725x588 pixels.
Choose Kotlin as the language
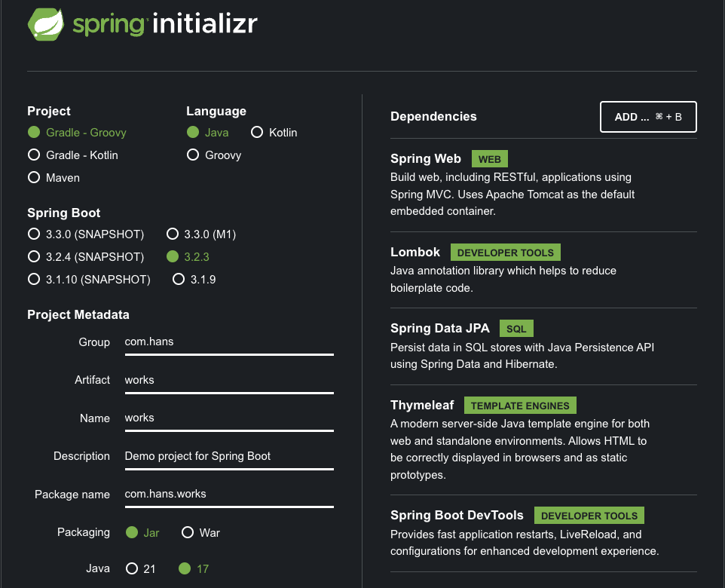(274, 133)
